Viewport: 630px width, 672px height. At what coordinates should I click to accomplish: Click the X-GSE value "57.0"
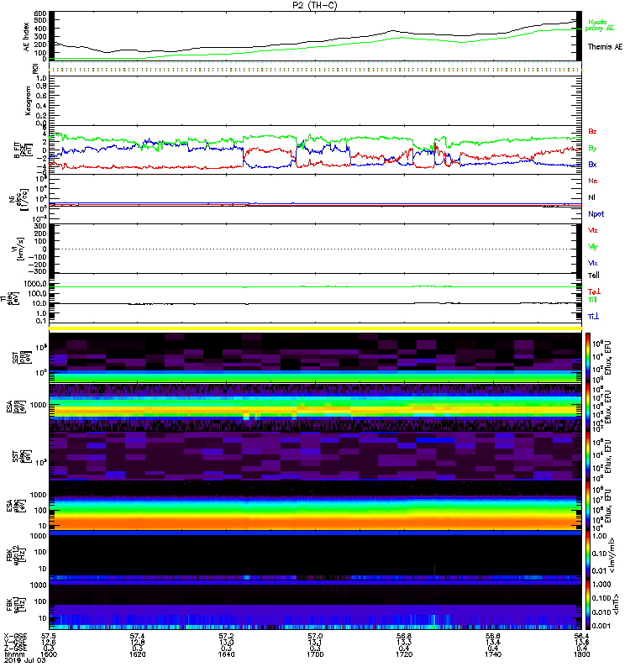(x=315, y=637)
